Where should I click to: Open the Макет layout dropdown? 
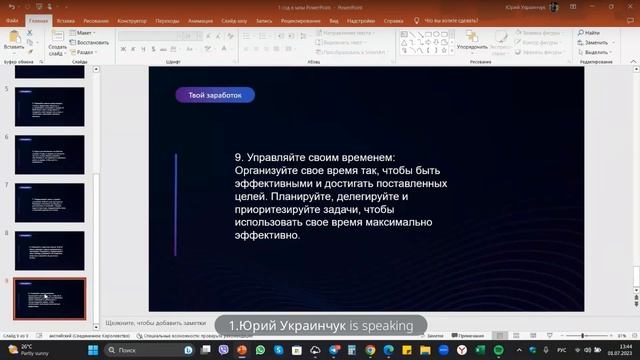coord(83,33)
